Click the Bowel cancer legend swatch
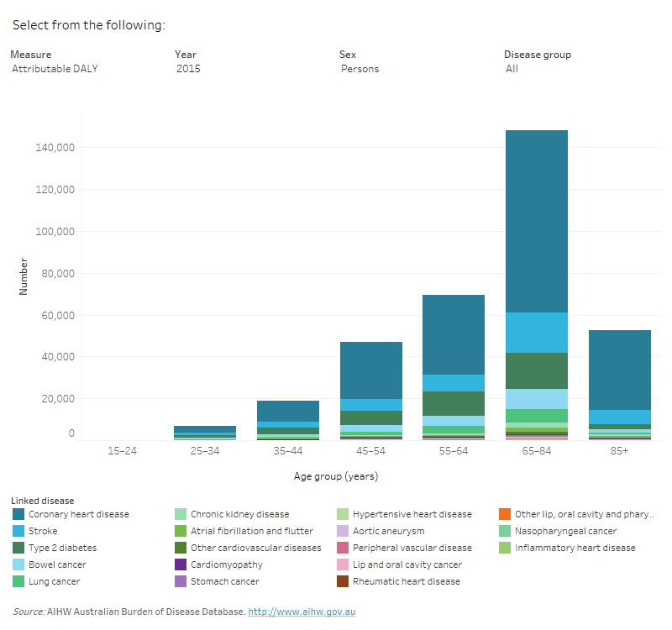The width and height of the screenshot is (672, 630). [19, 564]
